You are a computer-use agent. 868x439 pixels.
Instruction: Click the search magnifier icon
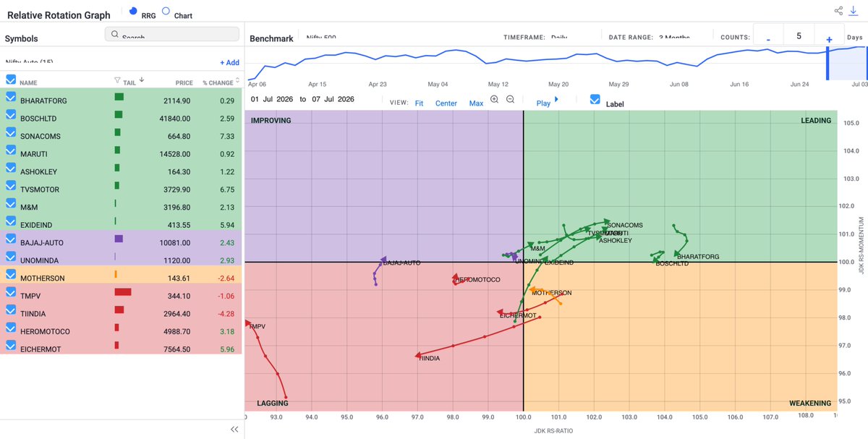pyautogui.click(x=114, y=33)
